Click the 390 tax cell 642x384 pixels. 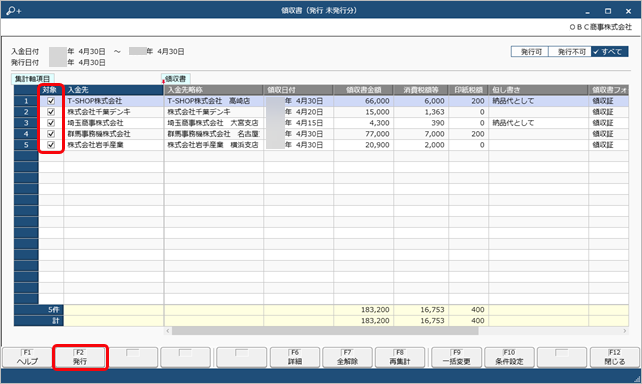click(421, 123)
